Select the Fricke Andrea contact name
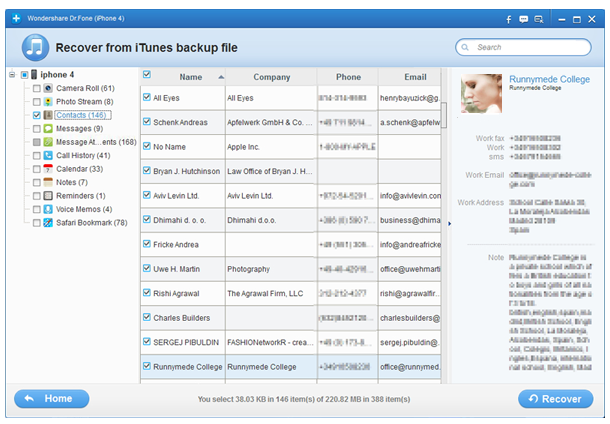This screenshot has width=610, height=424. 176,245
